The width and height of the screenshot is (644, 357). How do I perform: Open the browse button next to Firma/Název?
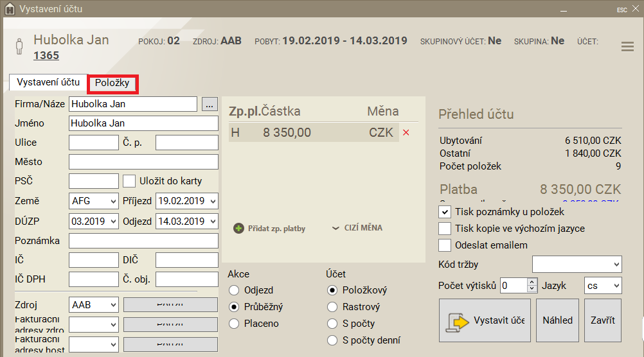[x=210, y=103]
